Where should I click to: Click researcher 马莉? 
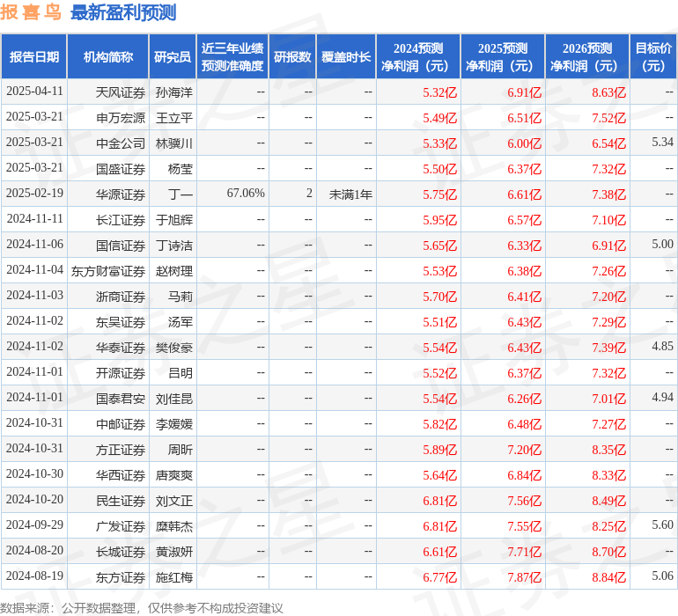(x=180, y=297)
